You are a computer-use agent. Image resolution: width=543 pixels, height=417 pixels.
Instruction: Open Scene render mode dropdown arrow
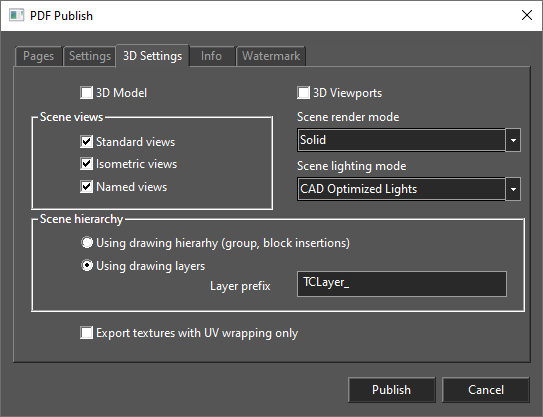tap(513, 140)
